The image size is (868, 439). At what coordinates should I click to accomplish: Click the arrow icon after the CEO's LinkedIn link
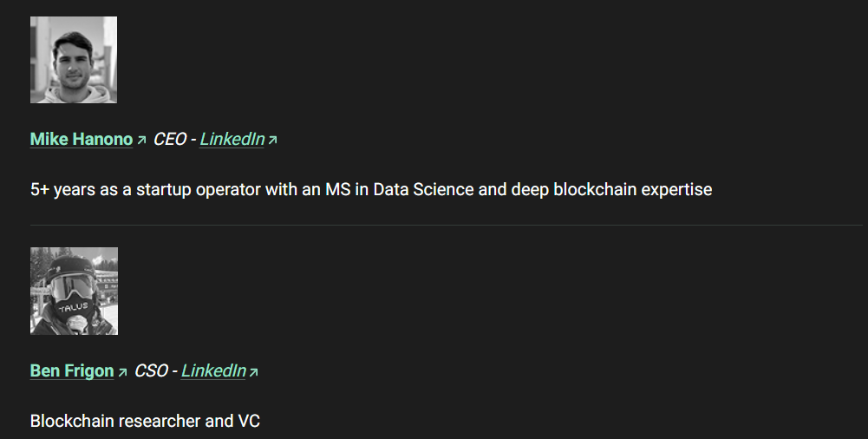pyautogui.click(x=272, y=140)
